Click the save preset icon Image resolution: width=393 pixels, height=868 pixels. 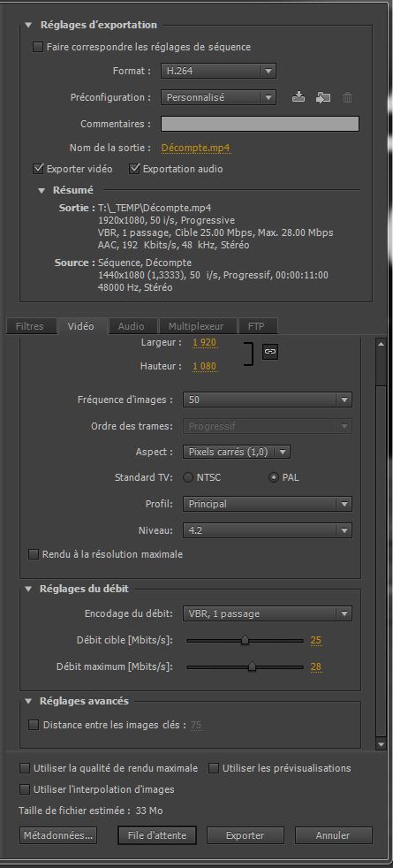point(299,97)
